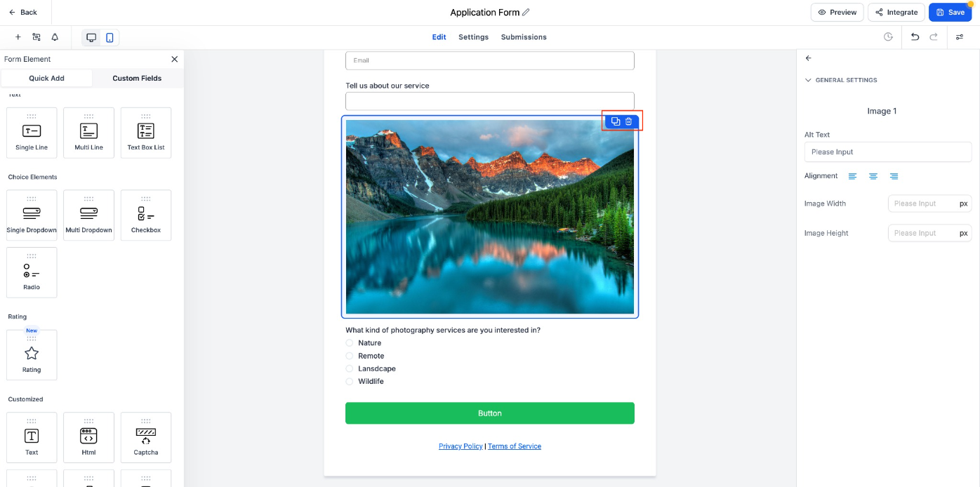Delete the selected image element

(629, 121)
